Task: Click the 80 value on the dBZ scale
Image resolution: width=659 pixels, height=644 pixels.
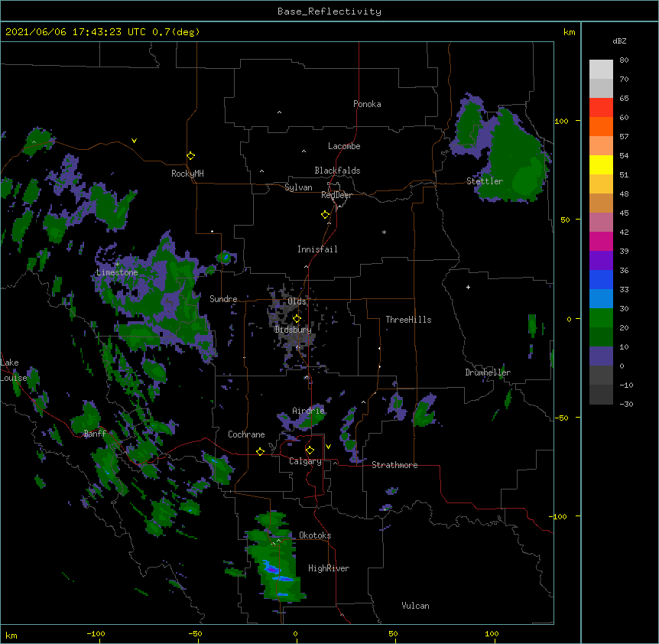Action: (x=624, y=60)
